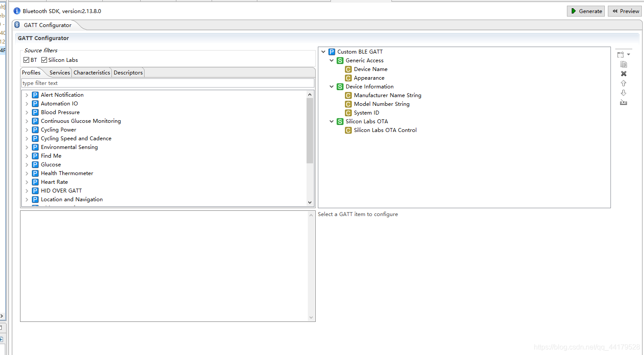Select the GATT Configurator tab
This screenshot has height=355, width=644.
(x=47, y=25)
